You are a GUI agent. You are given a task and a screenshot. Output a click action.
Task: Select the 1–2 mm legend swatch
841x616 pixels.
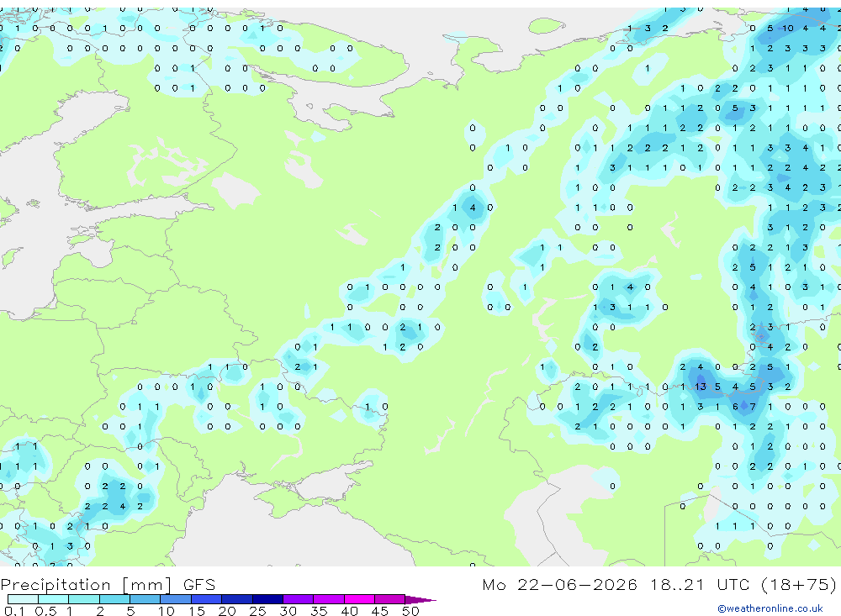(83, 599)
